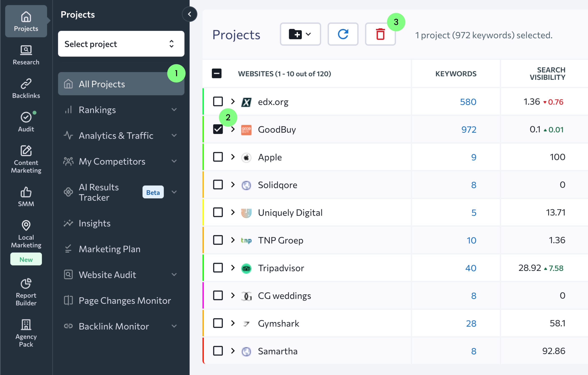Expand the My Competitors chevron
This screenshot has width=588, height=375.
174,161
